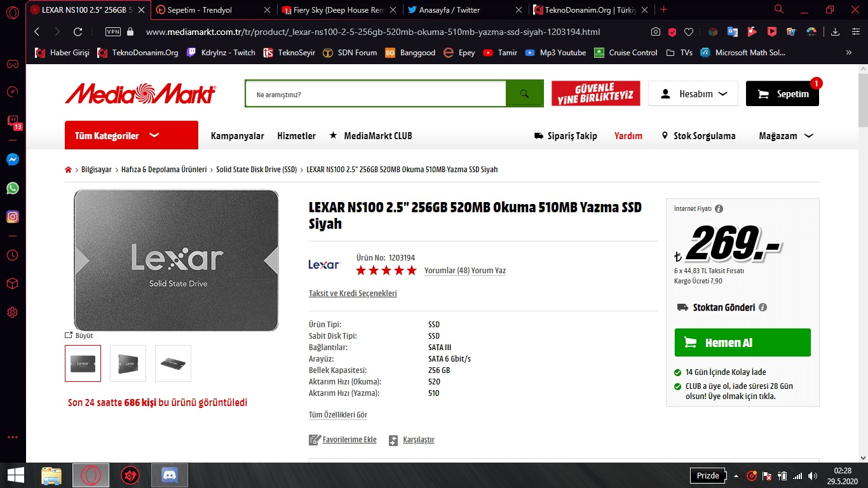Viewport: 868px width, 488px height.
Task: Expand the Tüm Kategoriler dropdown
Action: 132,135
